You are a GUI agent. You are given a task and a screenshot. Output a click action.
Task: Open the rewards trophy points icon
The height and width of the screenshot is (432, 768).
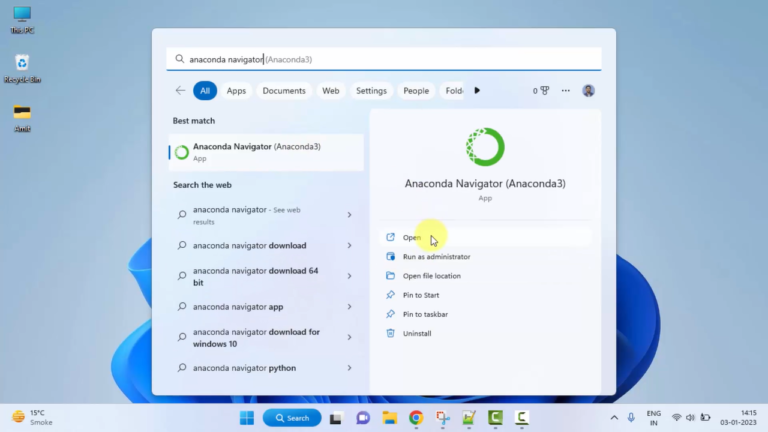coord(541,91)
